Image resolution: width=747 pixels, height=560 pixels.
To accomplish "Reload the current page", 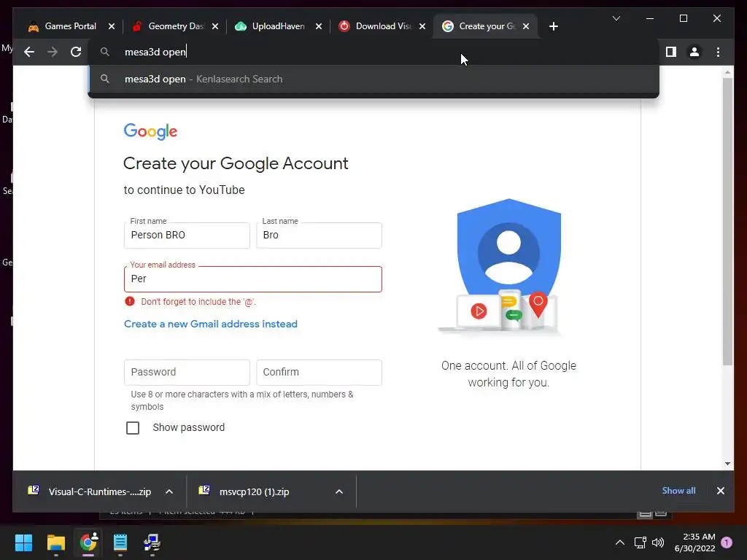I will pyautogui.click(x=76, y=52).
